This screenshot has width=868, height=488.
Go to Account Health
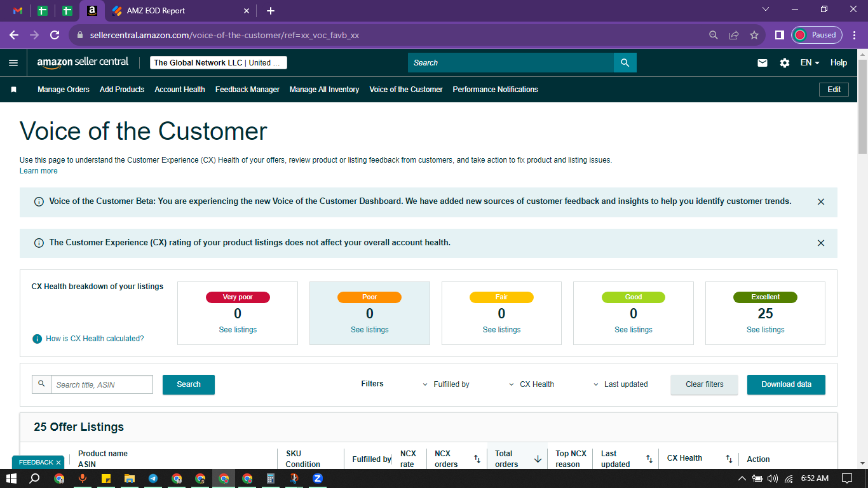click(x=180, y=90)
